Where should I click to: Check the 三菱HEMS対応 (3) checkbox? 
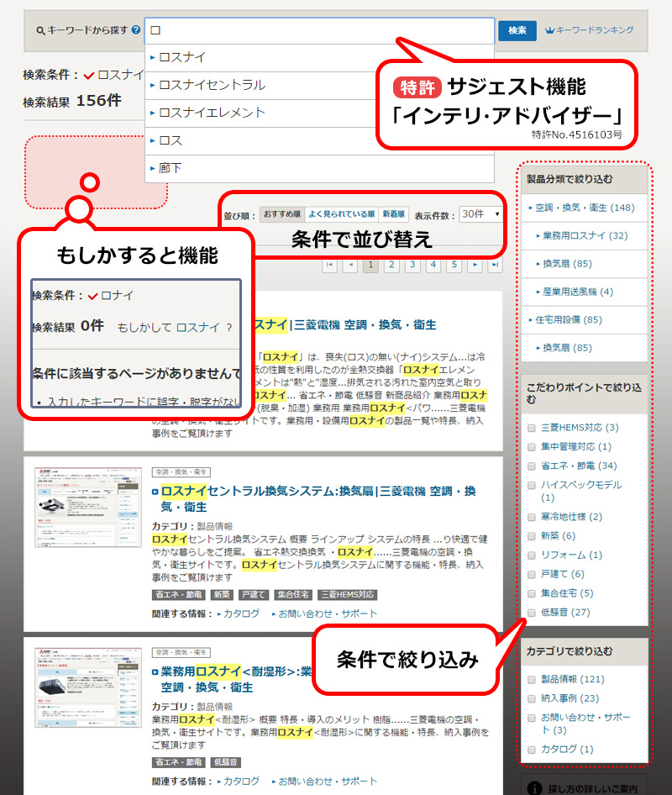point(532,428)
